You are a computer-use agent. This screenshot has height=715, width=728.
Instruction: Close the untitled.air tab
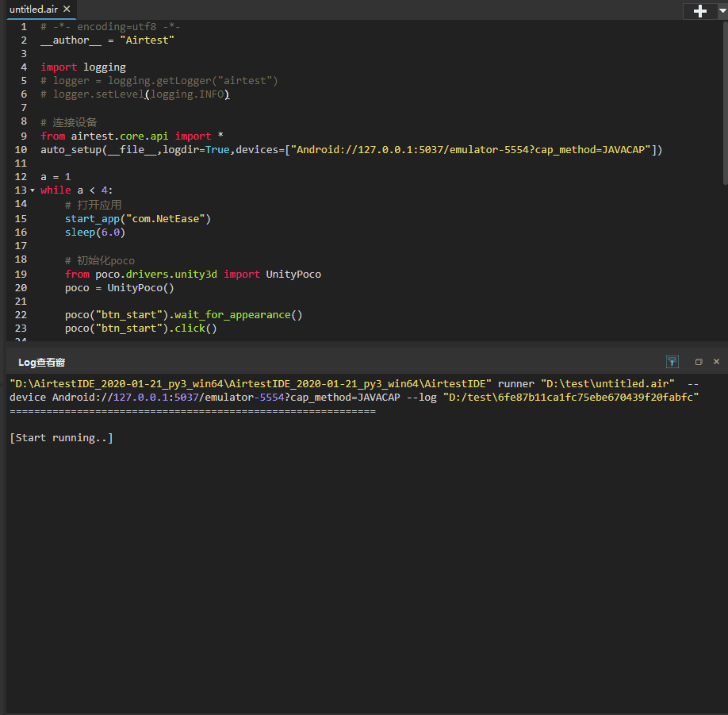pos(67,9)
